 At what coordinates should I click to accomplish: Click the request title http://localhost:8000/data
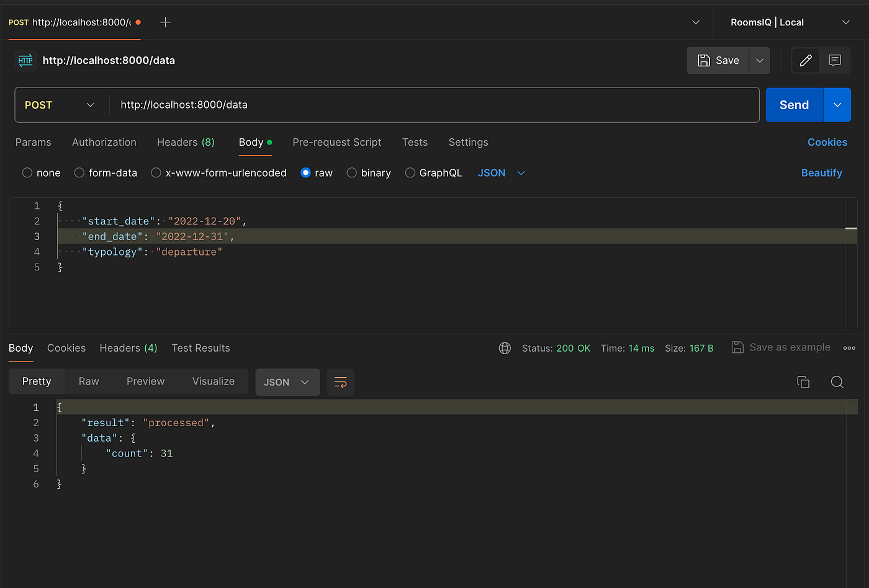(x=109, y=60)
